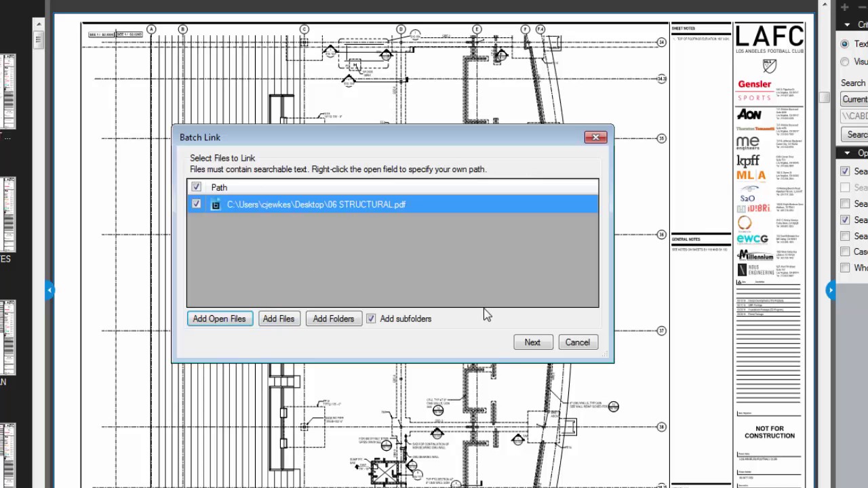Click the plus icon atop search panel

point(844,7)
